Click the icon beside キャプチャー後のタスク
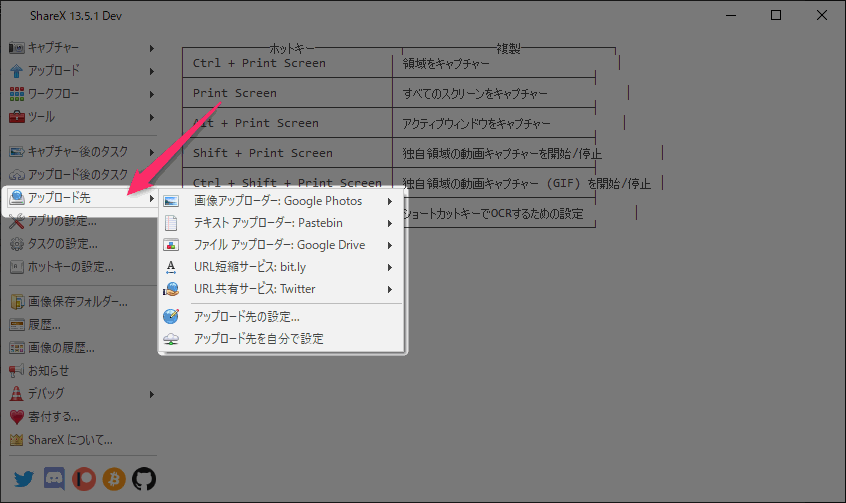This screenshot has height=503, width=846. 17,152
